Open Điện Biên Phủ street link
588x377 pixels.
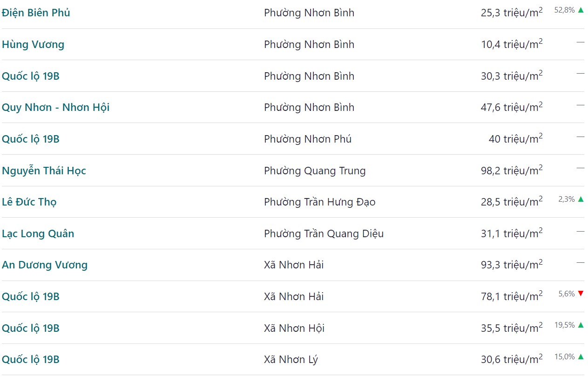tap(36, 13)
